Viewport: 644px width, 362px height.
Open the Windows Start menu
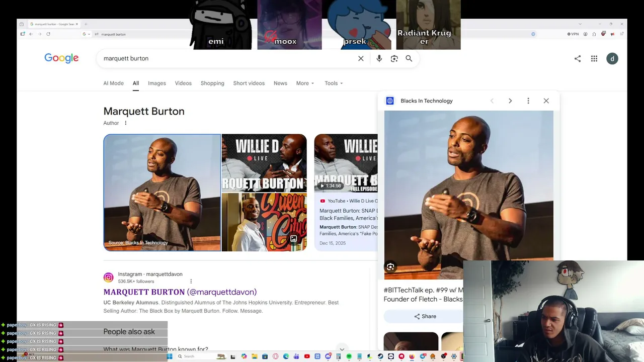tap(170, 356)
